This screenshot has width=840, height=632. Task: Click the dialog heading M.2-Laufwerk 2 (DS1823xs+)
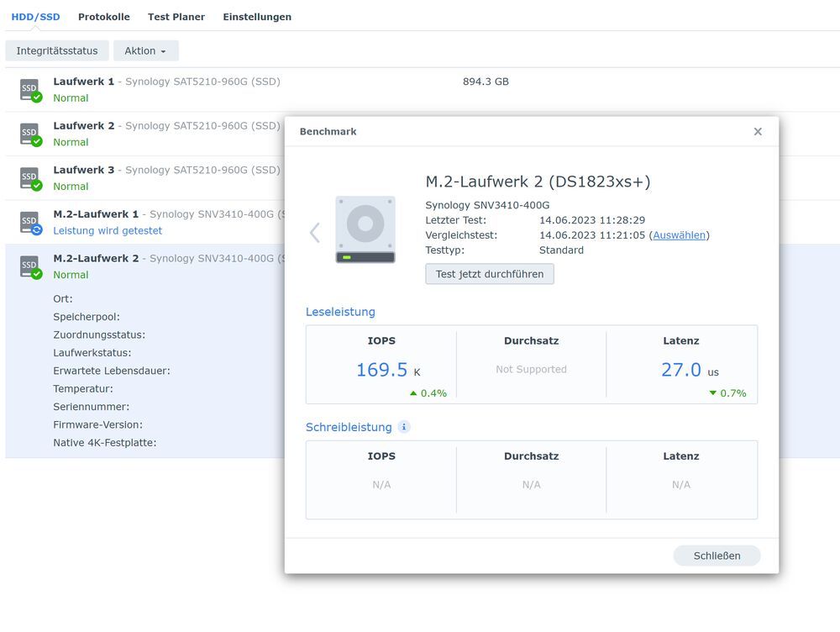point(538,182)
